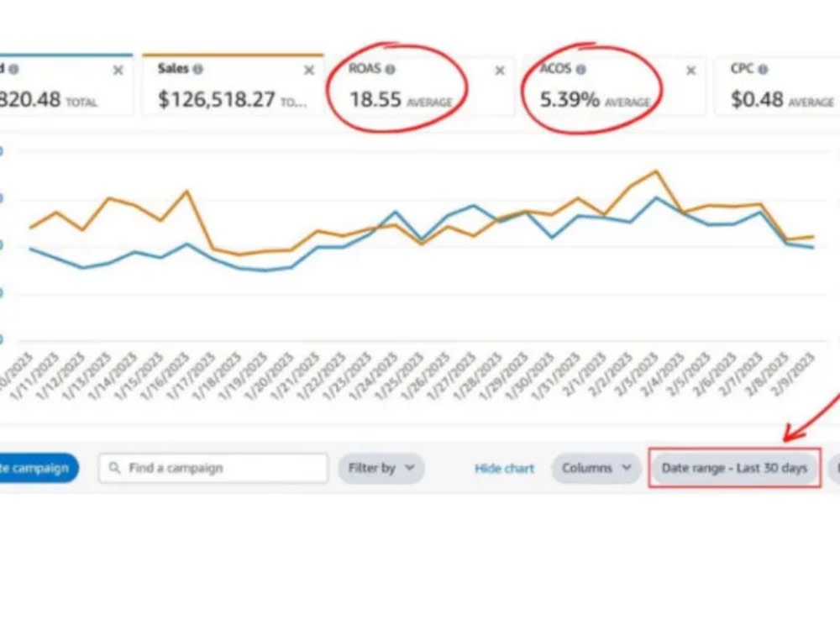Click the $0.48 CPC value
The width and height of the screenshot is (840, 630).
tap(757, 100)
